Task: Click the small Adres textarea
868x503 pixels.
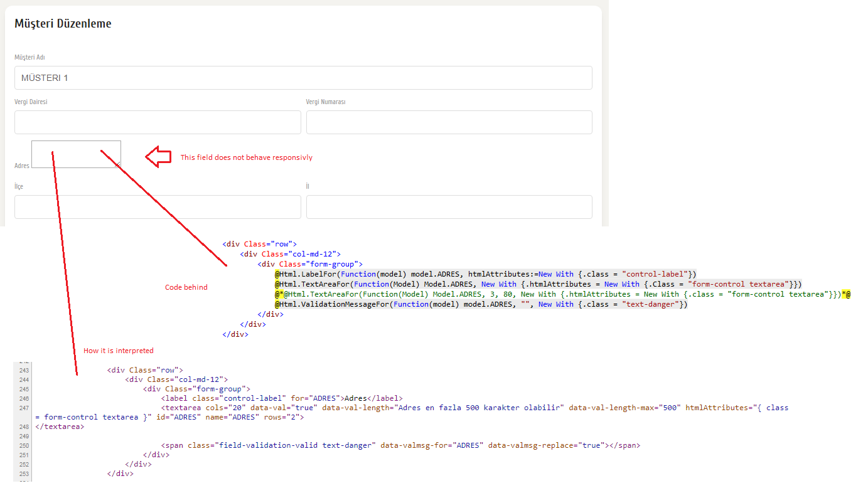Action: (x=76, y=154)
